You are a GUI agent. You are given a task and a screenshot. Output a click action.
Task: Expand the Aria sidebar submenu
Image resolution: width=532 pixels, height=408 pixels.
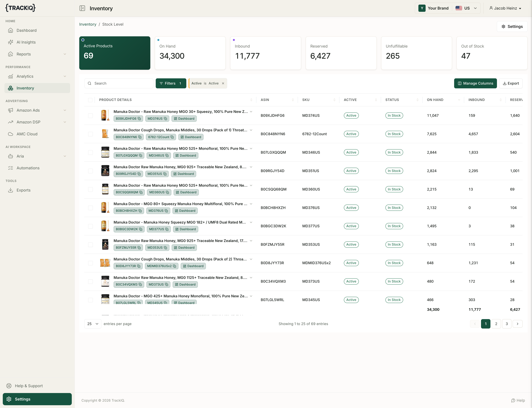(x=65, y=156)
